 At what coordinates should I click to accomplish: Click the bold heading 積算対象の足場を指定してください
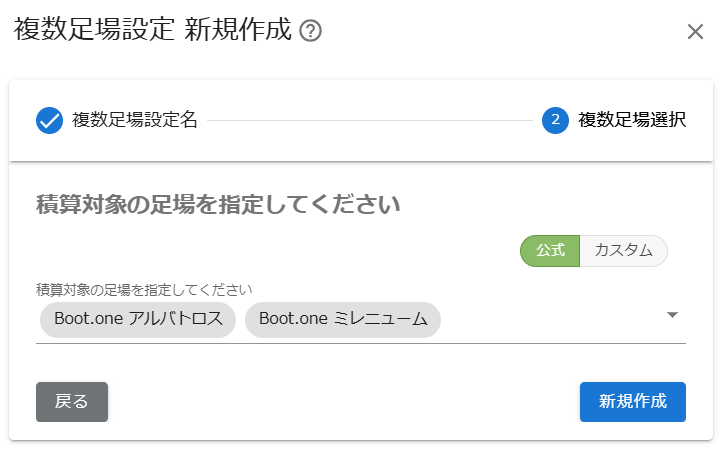pyautogui.click(x=218, y=204)
